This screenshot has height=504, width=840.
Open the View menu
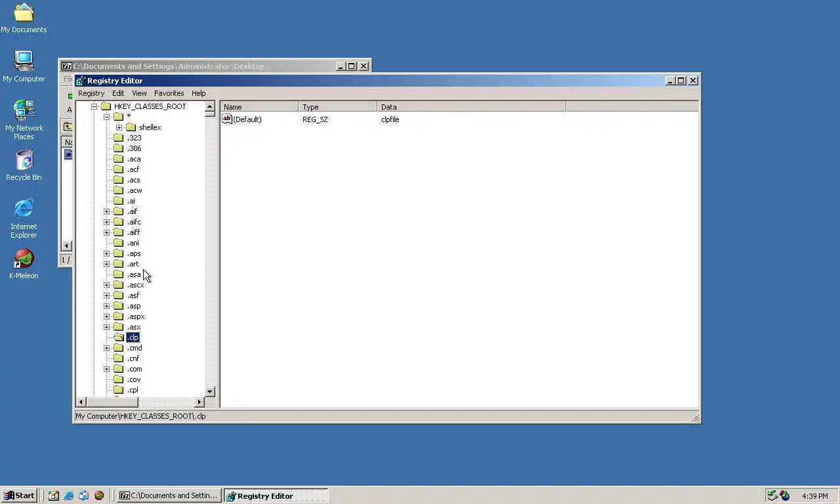pos(139,93)
